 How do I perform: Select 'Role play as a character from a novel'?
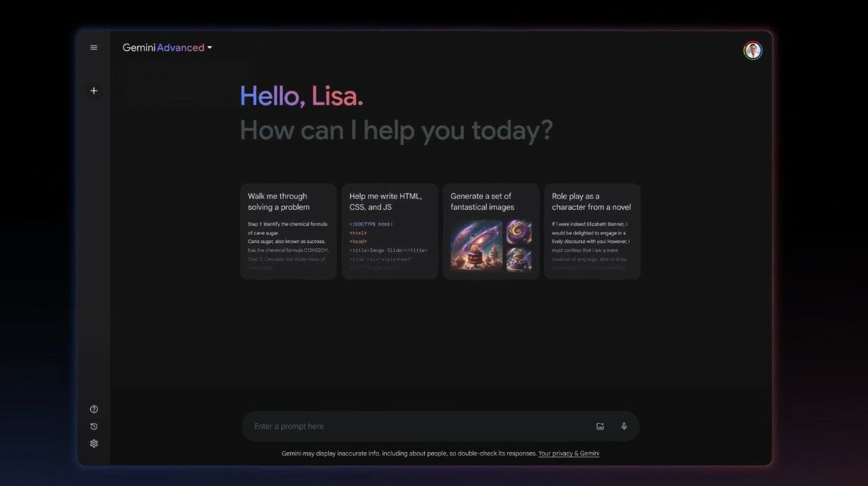[x=593, y=230]
